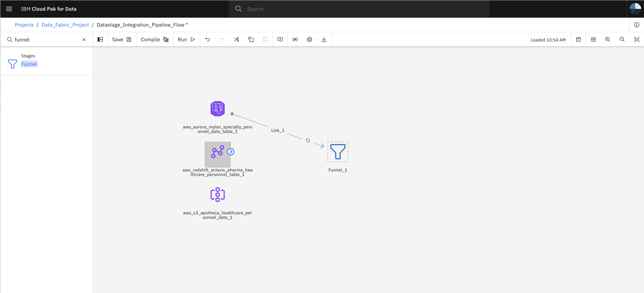
Task: Add a comment to the canvas
Action: [x=280, y=39]
